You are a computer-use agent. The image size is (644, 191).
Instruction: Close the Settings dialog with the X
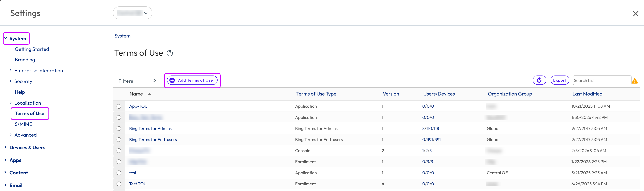[635, 14]
